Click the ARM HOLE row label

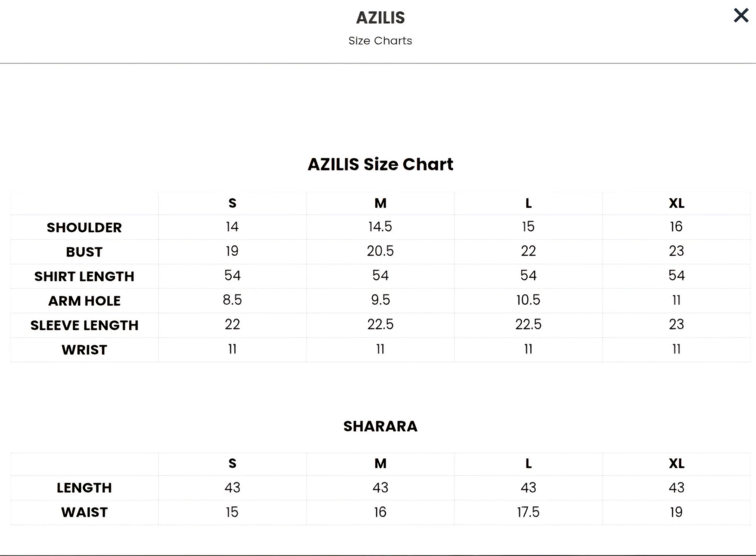point(84,301)
